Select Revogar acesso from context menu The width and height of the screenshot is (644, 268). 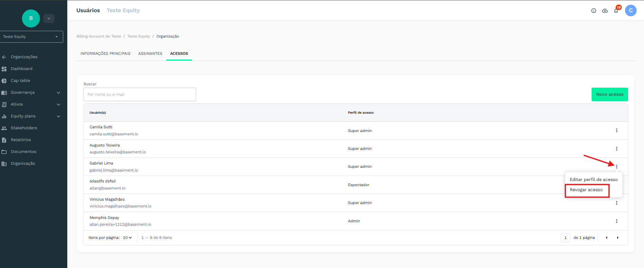click(x=586, y=190)
